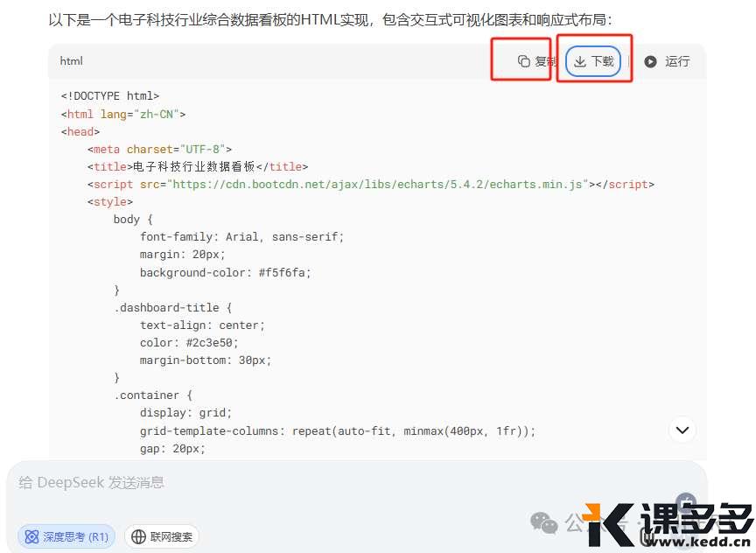Click the html language label of code block
This screenshot has width=756, height=553.
pos(72,60)
